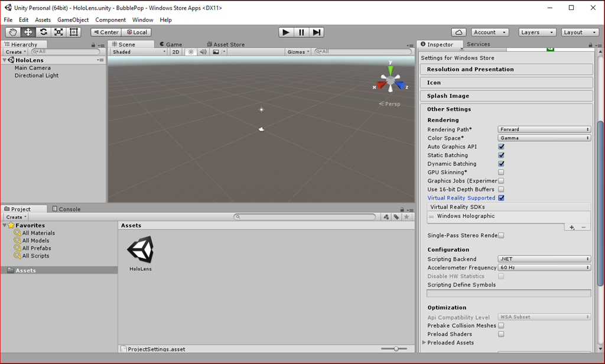This screenshot has height=364, width=605.
Task: Toggle 2D scene view mode
Action: coord(175,52)
